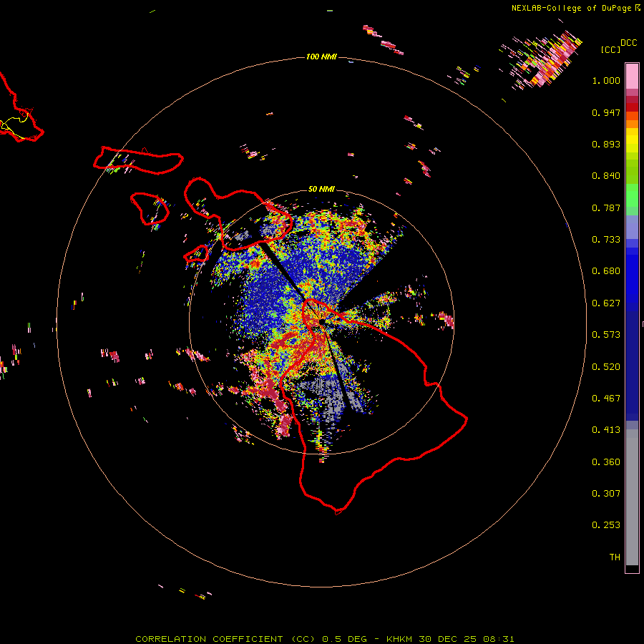Screen dimensions: 644x644
Task: Click the [CC] units label
Action: 610,49
